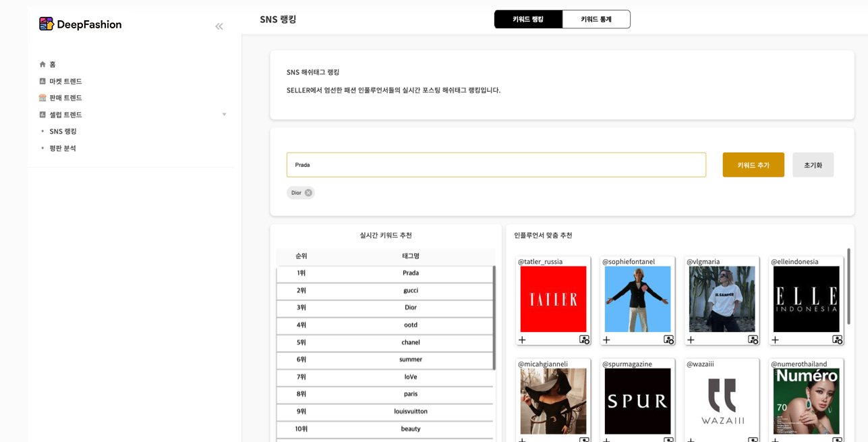Open the ELLE Indonesia thumbnail
This screenshot has height=442, width=868.
[x=806, y=299]
